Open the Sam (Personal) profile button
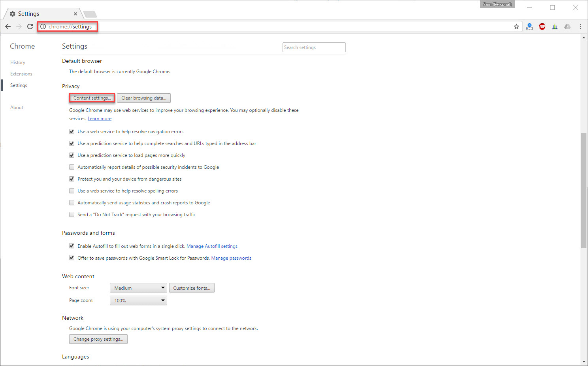Screen dimensions: 588x366 [x=497, y=4]
